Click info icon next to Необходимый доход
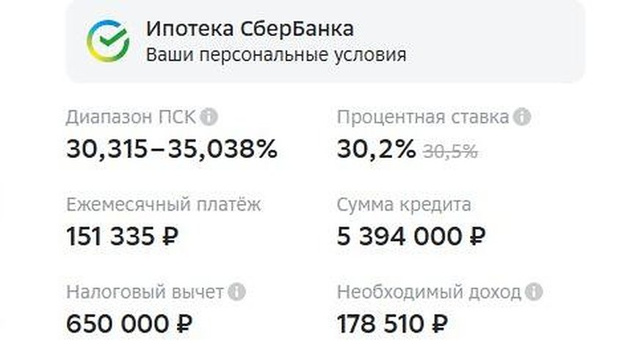 click(x=534, y=292)
